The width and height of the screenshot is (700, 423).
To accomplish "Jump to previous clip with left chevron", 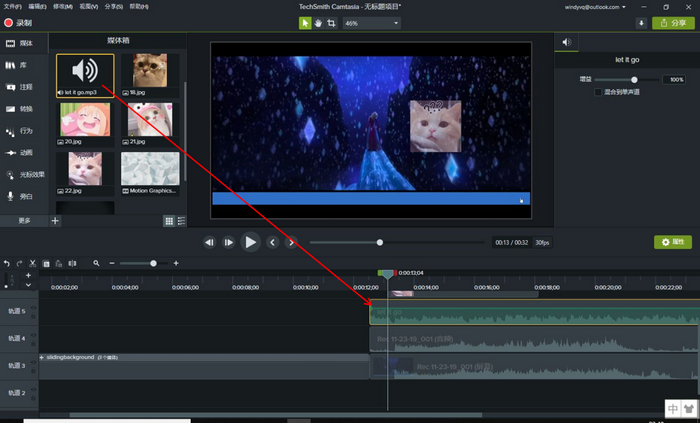I will [273, 242].
